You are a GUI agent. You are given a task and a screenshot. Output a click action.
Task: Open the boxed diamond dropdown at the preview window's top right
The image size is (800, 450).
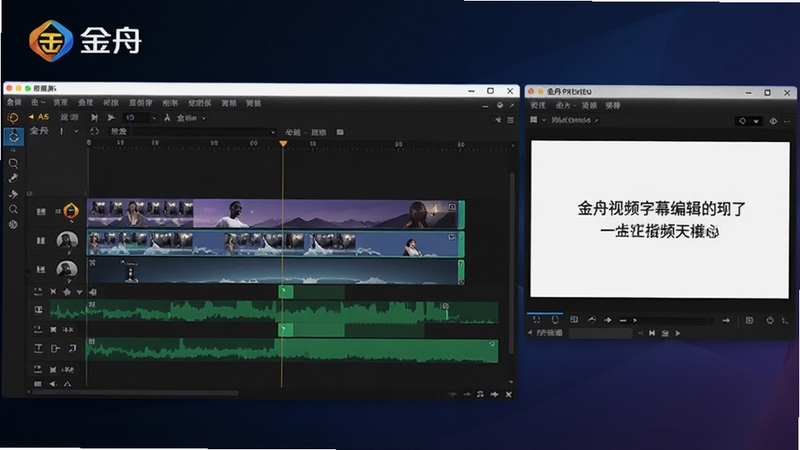[749, 121]
